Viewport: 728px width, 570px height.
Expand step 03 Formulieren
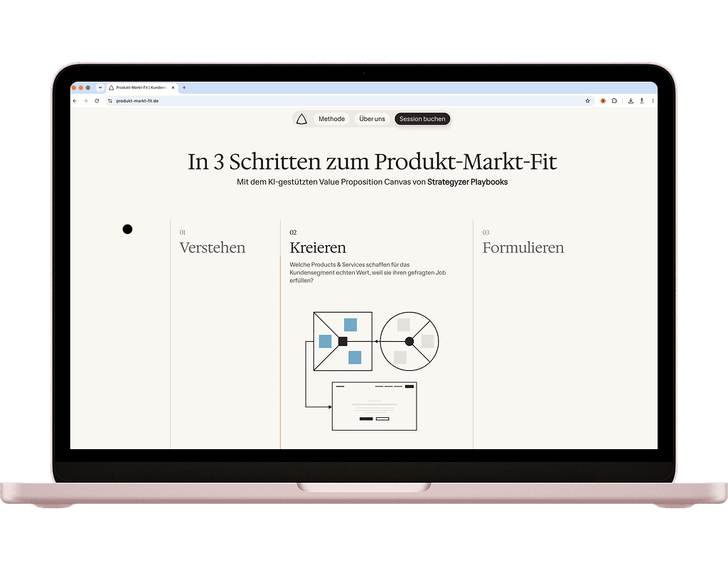523,247
